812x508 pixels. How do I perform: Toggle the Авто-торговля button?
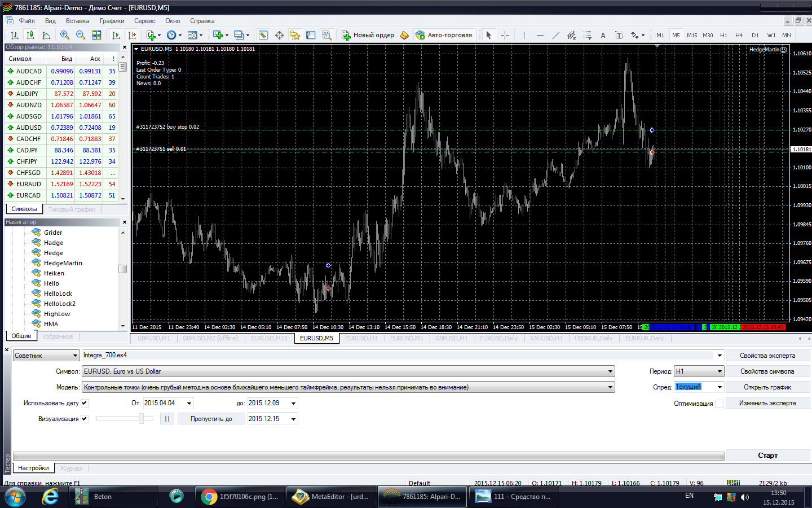(444, 35)
